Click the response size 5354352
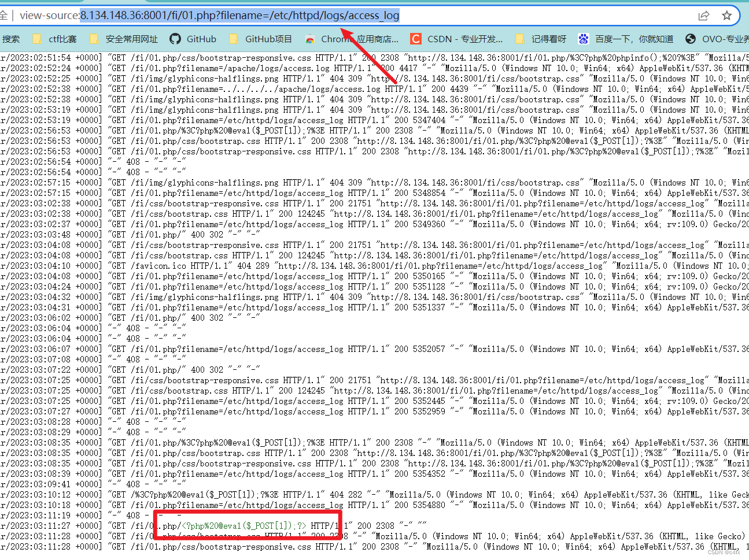749x560 pixels. 429,474
